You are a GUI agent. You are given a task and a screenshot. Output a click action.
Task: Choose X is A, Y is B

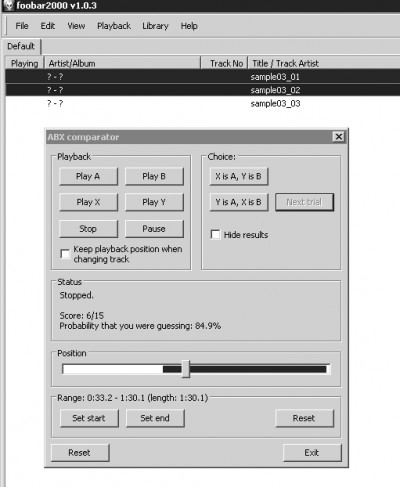pyautogui.click(x=239, y=176)
